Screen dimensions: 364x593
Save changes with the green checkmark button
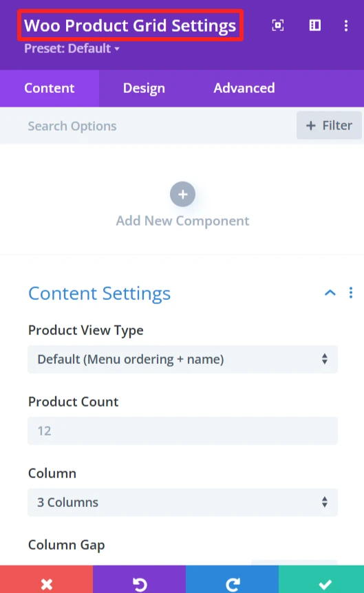[x=321, y=579]
